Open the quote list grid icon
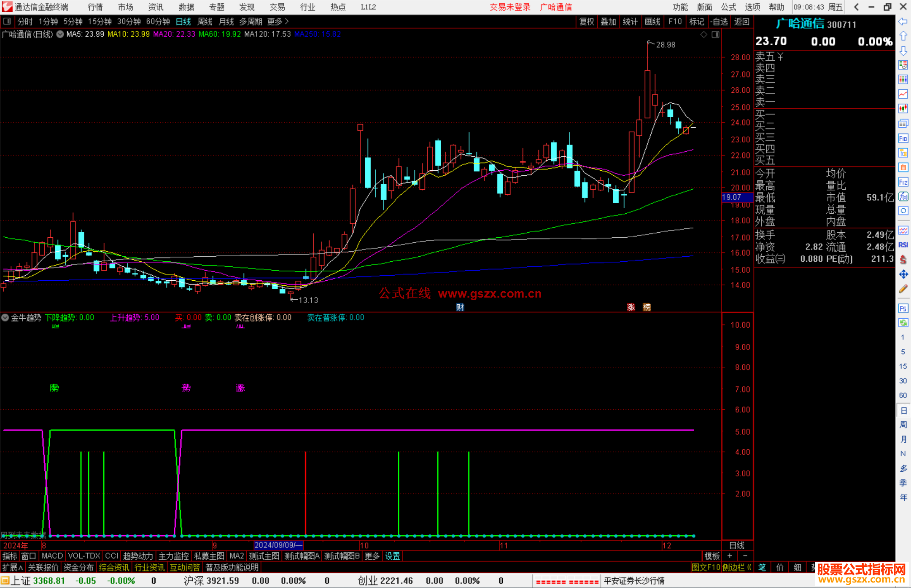 903,80
